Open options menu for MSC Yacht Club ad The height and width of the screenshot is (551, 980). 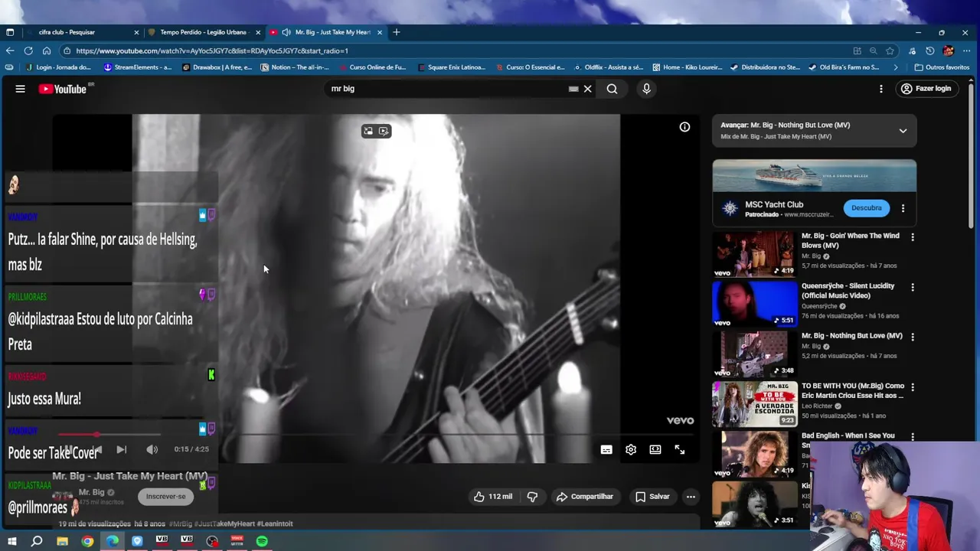(x=903, y=208)
